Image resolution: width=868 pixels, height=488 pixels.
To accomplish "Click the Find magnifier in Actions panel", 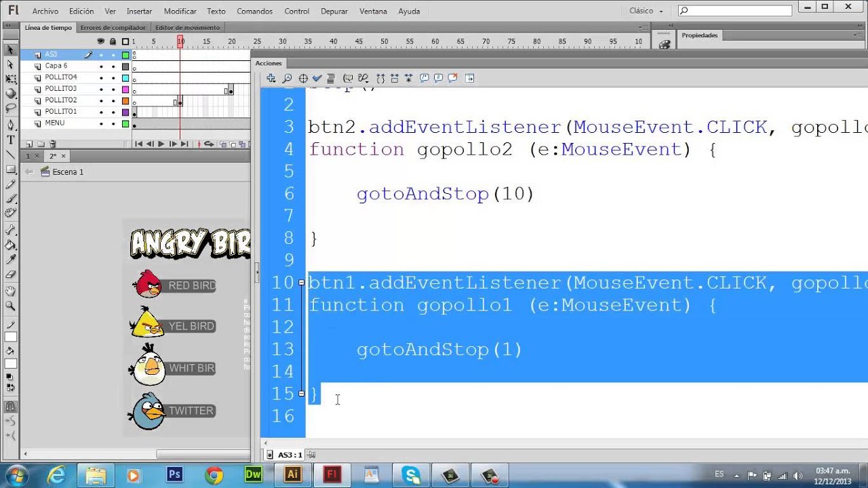I will tap(288, 78).
